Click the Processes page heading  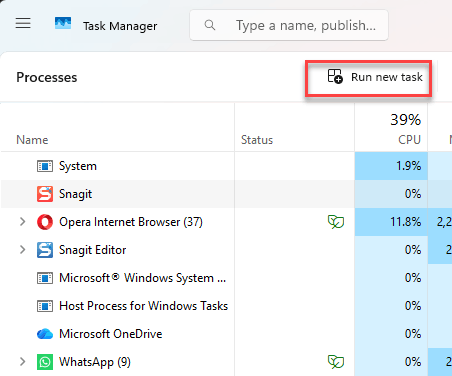pos(47,77)
